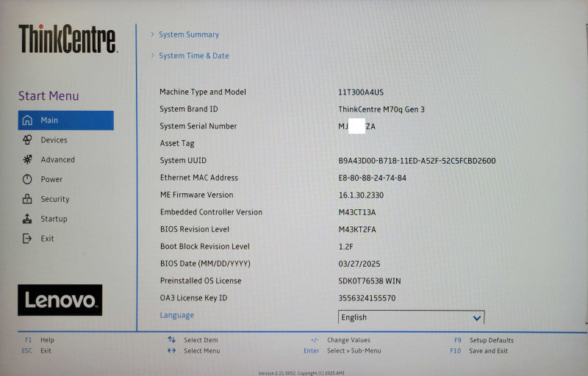Click ThinkCentre M70q Gen 3 brand ID
The image size is (588, 376).
381,109
